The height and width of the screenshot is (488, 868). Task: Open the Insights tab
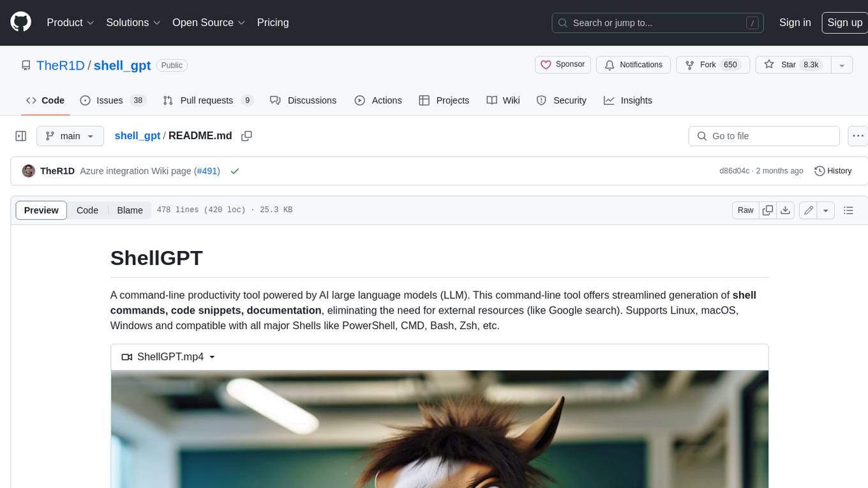click(x=628, y=100)
